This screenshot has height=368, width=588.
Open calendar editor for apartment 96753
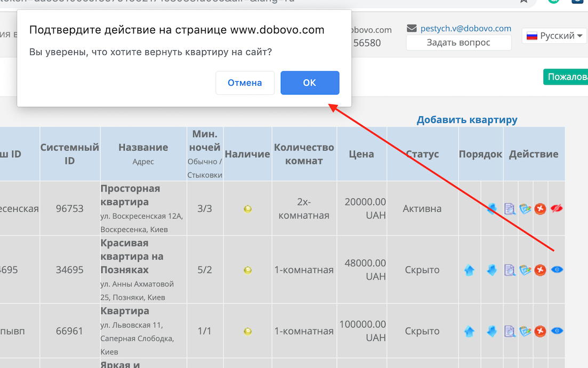point(525,209)
